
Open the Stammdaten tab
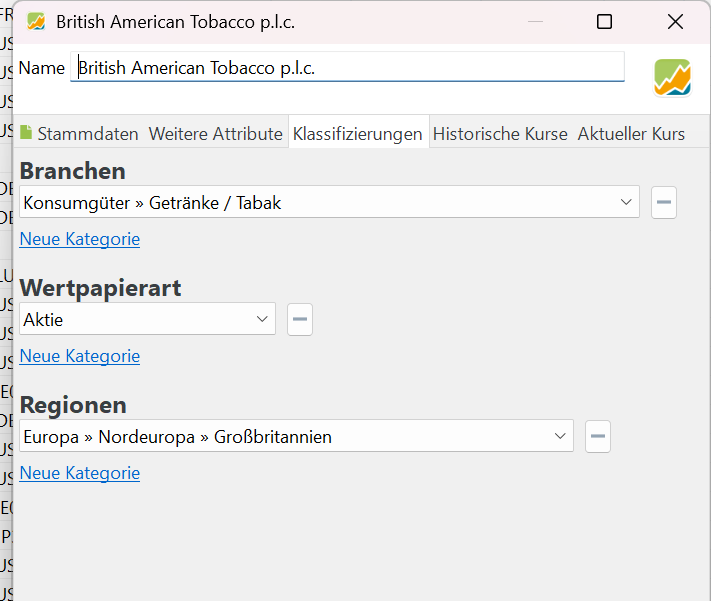[80, 133]
